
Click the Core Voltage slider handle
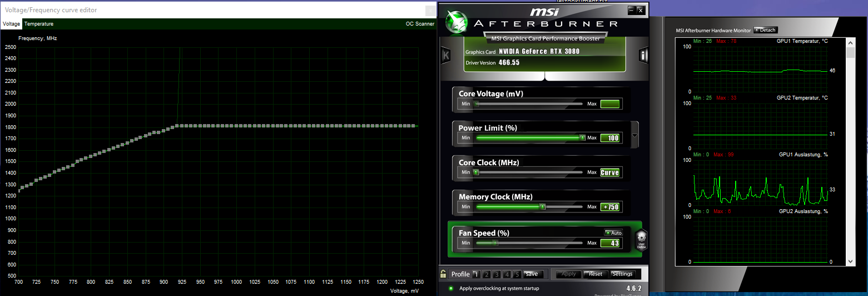pos(476,103)
